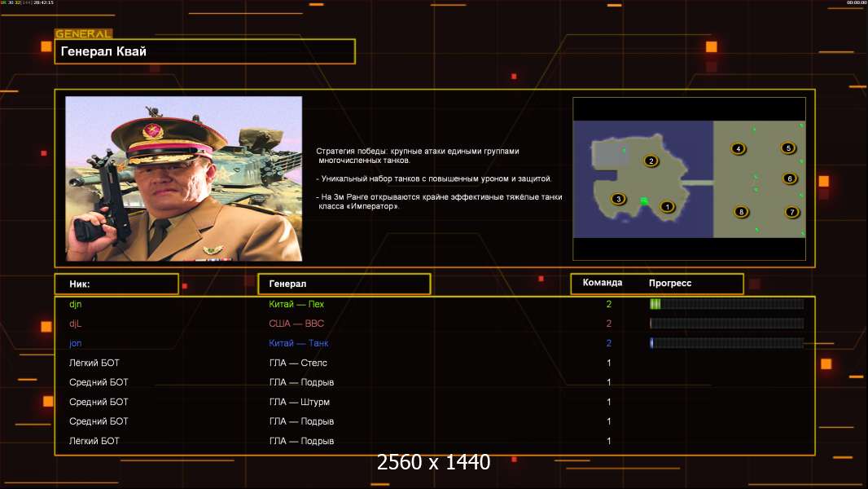The image size is (868, 489).
Task: Click the green marker on the minimap island
Action: click(644, 201)
